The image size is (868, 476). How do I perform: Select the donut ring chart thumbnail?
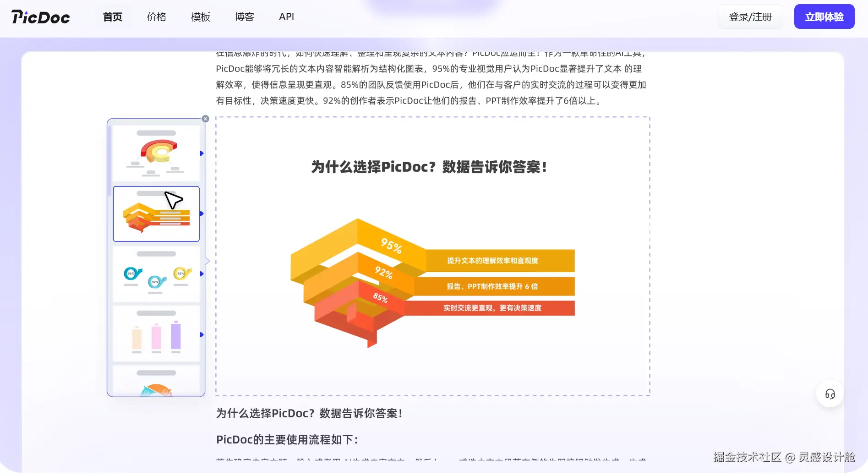[156, 153]
